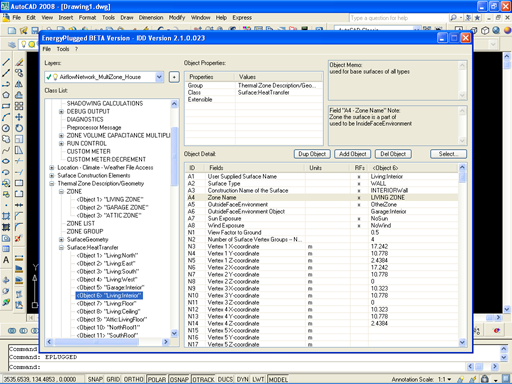Click the Add Object button

353,154
